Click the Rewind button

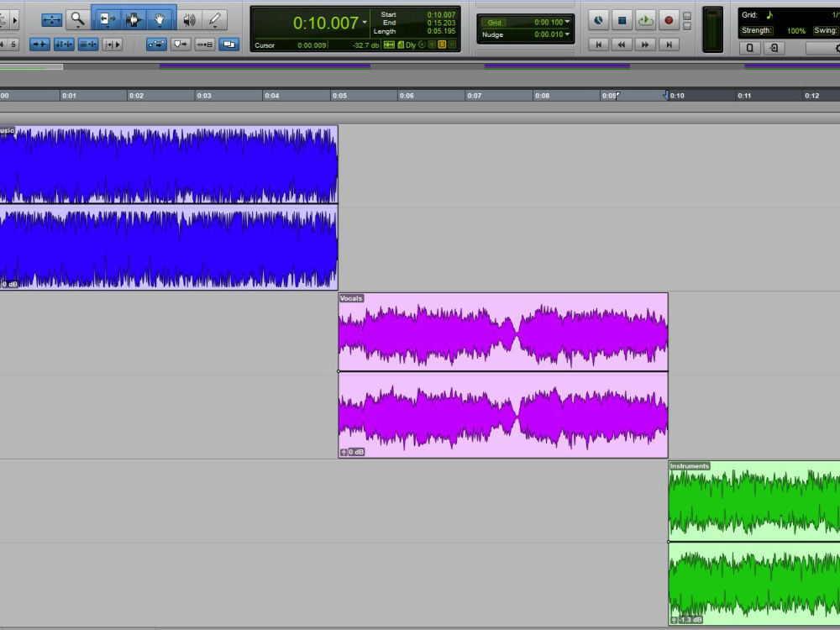click(x=622, y=45)
